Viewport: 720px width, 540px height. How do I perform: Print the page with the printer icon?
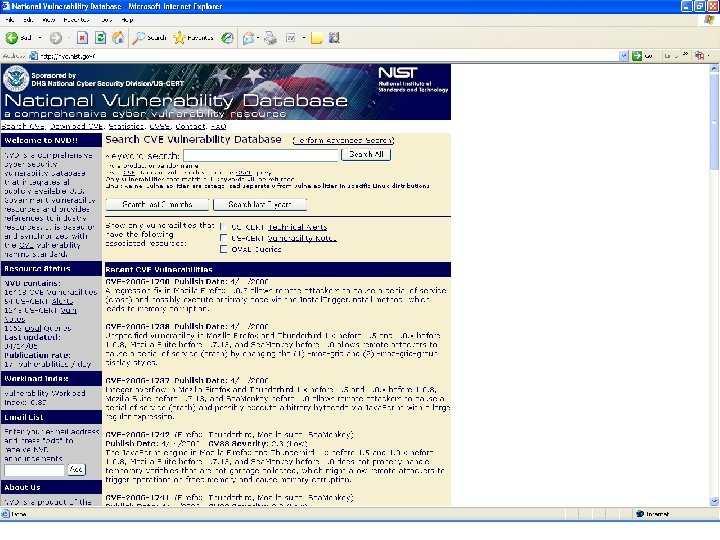click(270, 38)
